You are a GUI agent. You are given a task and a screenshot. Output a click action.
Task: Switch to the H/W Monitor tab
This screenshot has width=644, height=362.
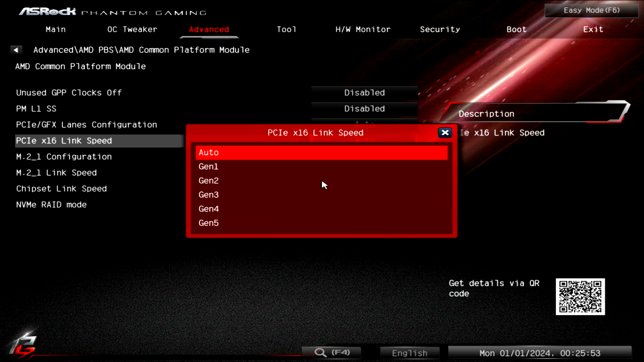[363, 29]
